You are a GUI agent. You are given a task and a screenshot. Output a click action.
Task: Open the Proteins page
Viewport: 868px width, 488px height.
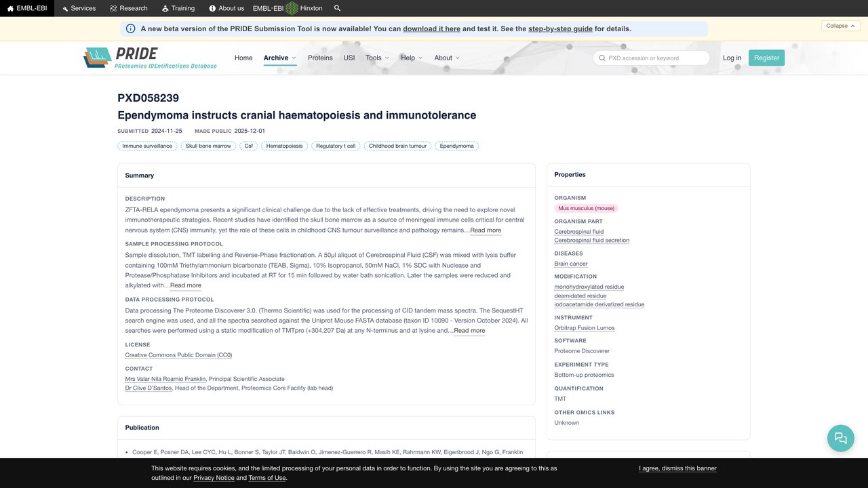320,58
